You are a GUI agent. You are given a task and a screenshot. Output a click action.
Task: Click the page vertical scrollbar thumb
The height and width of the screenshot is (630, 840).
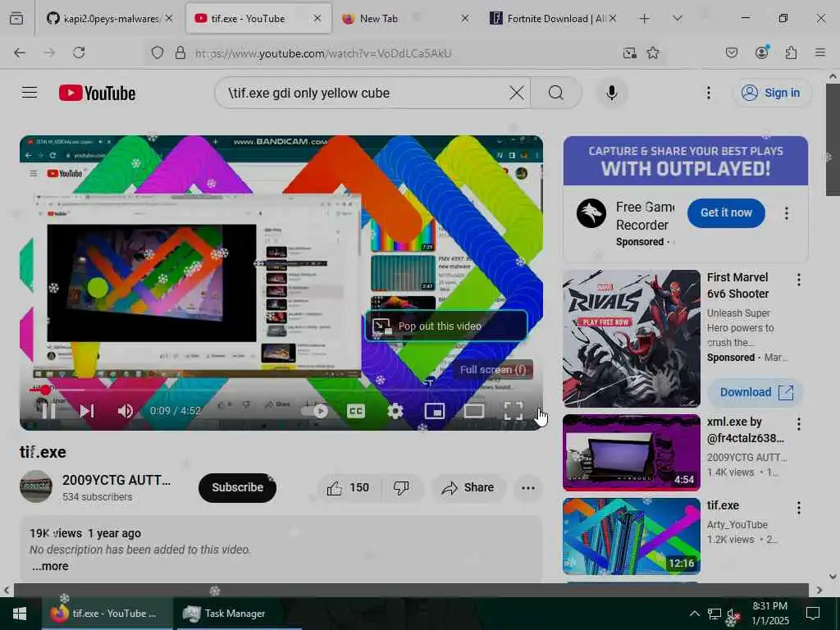(833, 139)
